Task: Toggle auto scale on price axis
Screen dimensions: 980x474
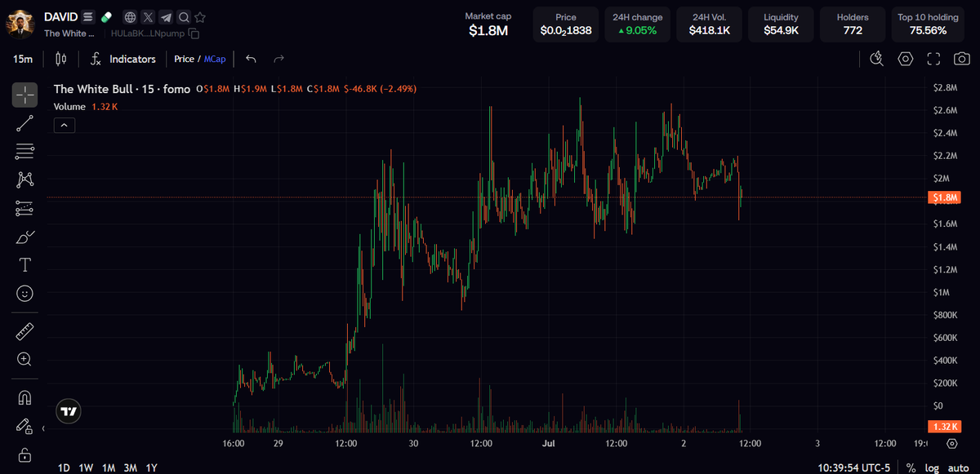Action: [958, 467]
